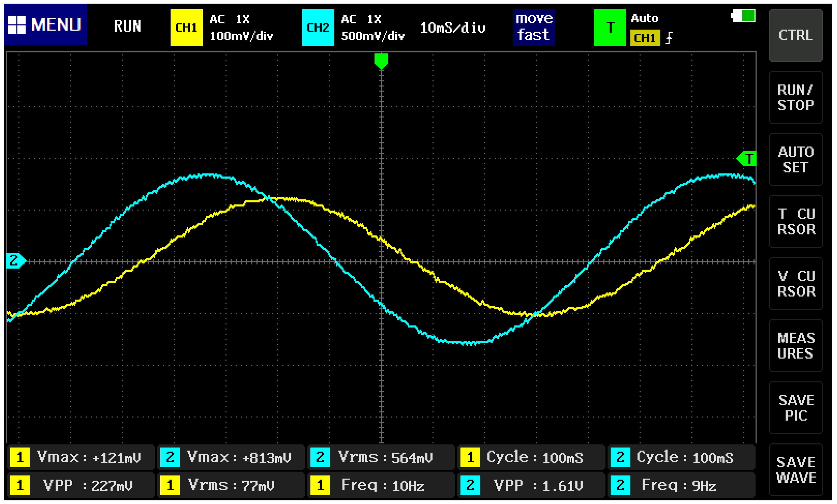Check the battery status indicator
The image size is (837, 504).
click(x=744, y=16)
